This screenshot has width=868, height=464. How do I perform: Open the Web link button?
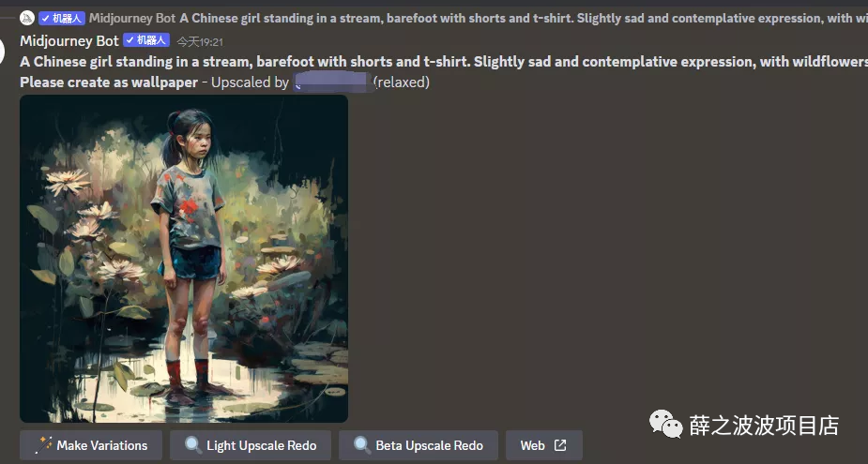pyautogui.click(x=544, y=445)
